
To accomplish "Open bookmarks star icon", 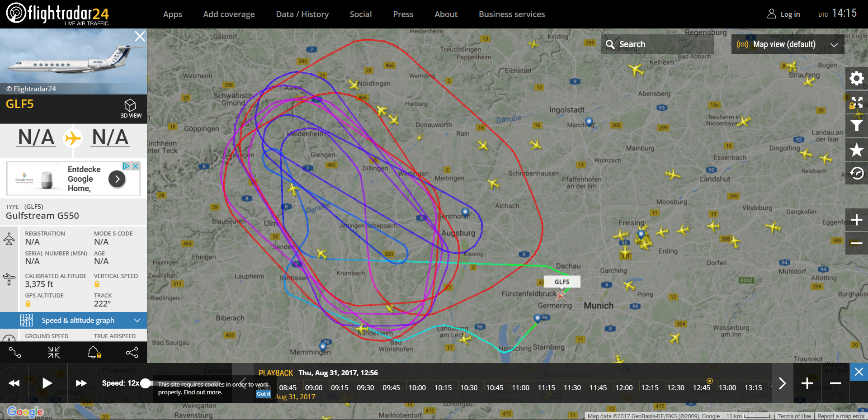I will click(856, 150).
